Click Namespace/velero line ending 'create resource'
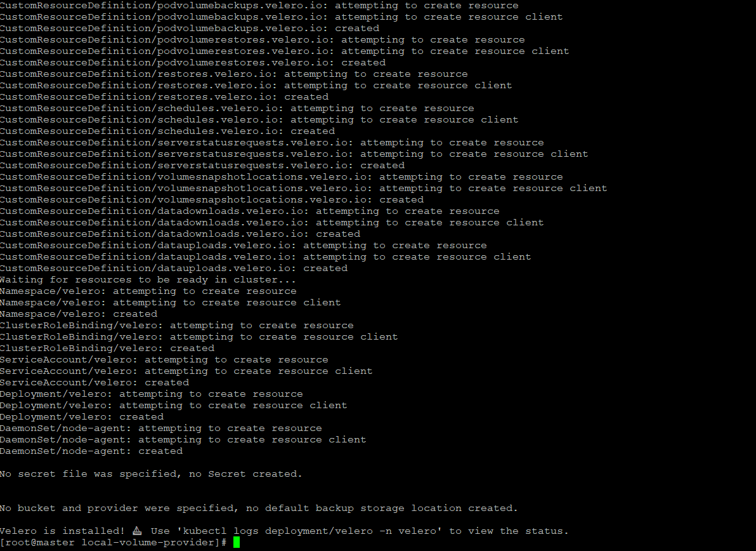This screenshot has width=756, height=551. 148,291
